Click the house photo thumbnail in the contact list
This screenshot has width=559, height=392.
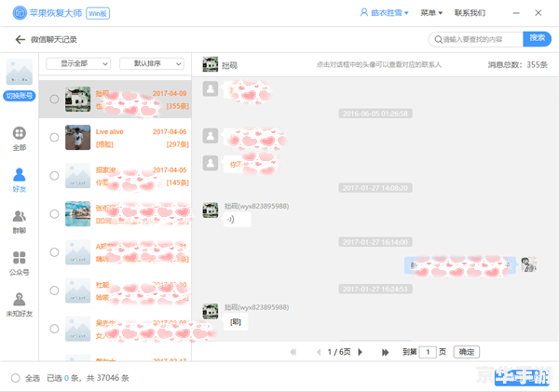click(x=77, y=99)
